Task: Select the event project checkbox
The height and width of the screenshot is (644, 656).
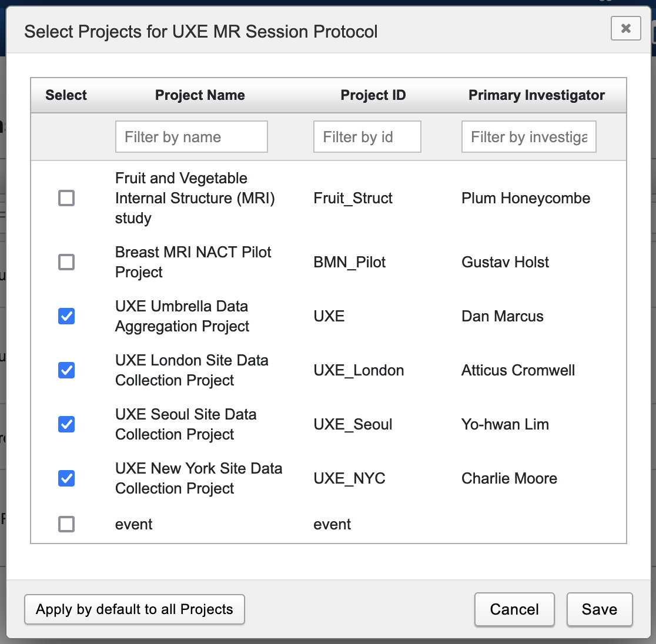Action: 66,524
